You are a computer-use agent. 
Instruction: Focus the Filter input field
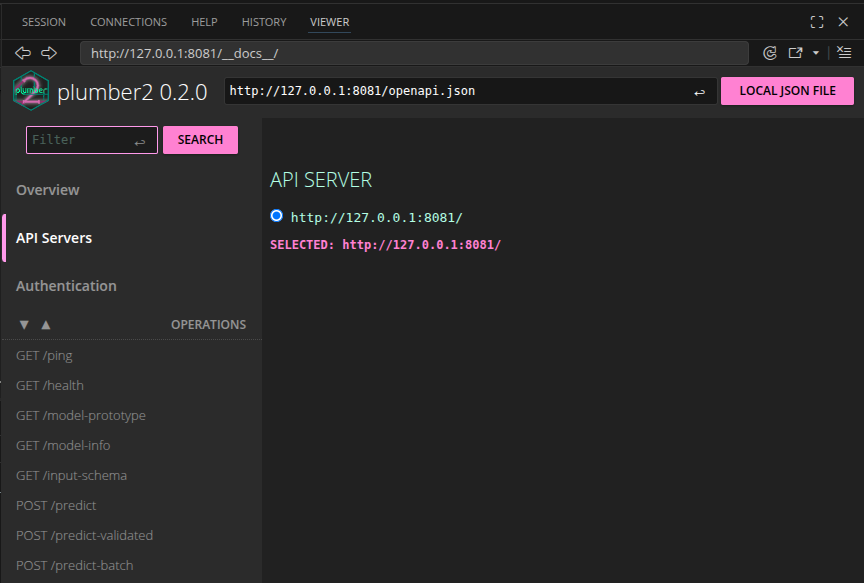92,140
